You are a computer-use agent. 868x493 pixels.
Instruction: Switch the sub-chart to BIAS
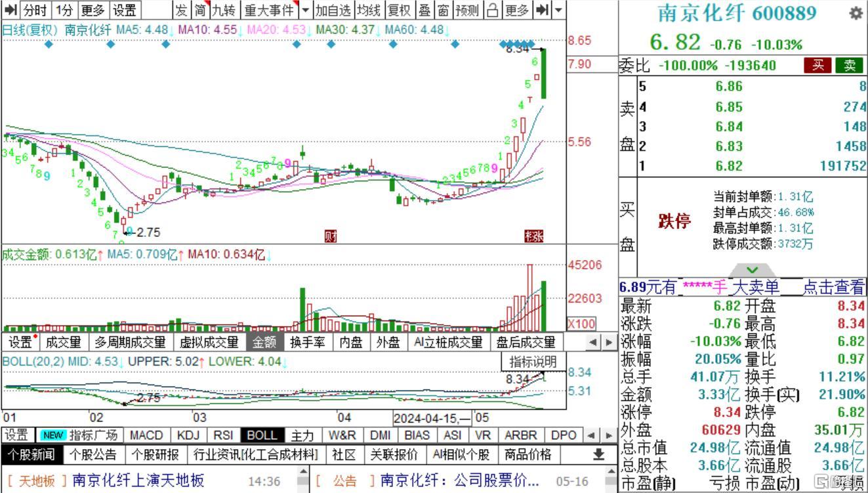[x=417, y=435]
